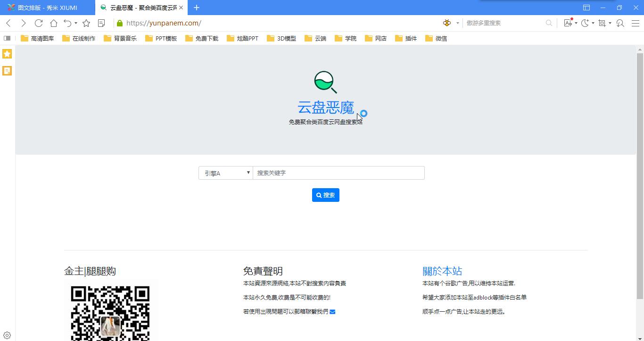The width and height of the screenshot is (644, 341).
Task: Open the night mode (moon) icon in toolbar
Action: point(584,23)
